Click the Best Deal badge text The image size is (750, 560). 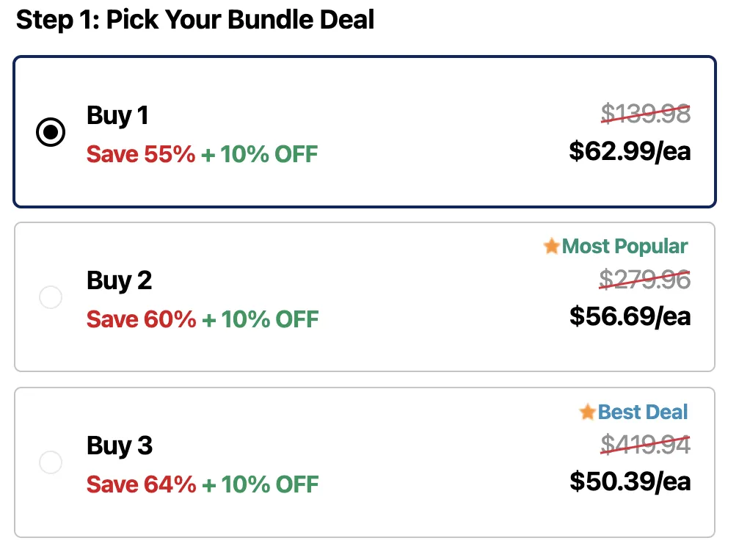coord(643,412)
